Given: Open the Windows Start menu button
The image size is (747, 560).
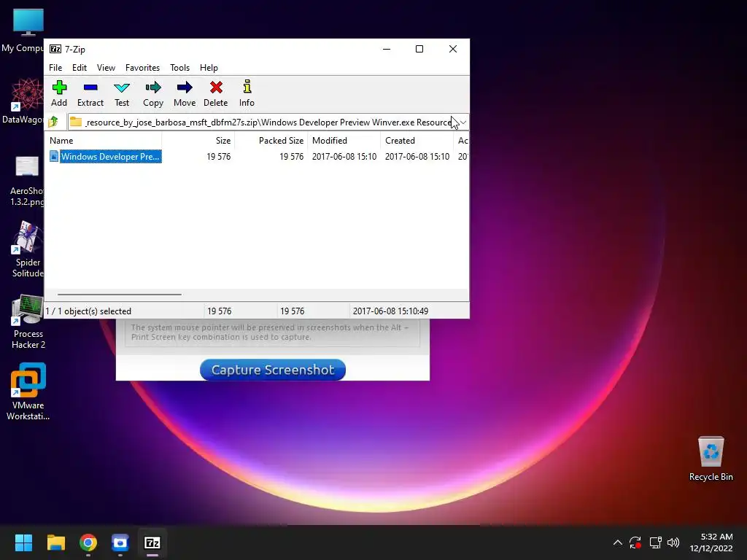Looking at the screenshot, I should tap(23, 542).
